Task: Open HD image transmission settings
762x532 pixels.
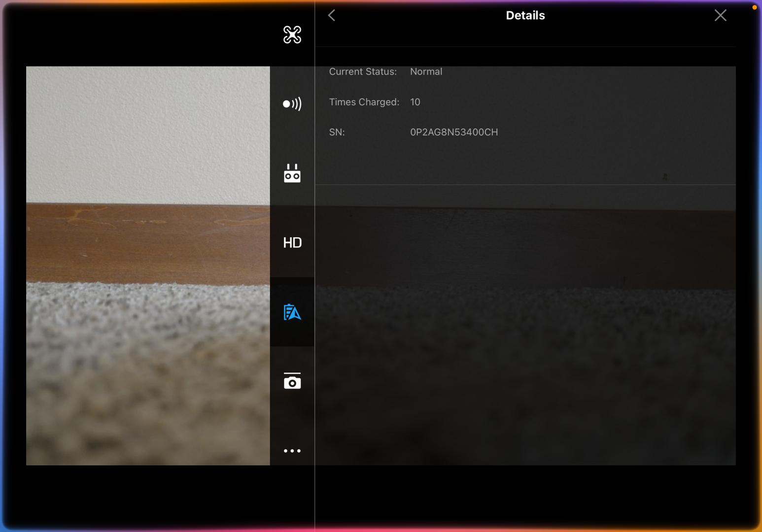Action: [x=292, y=242]
